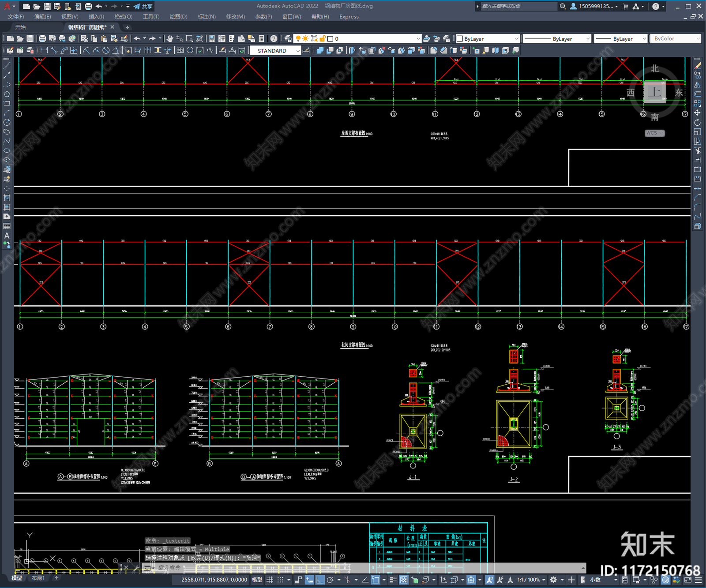Click Make Object's Layer Current icon
The height and width of the screenshot is (588, 706).
(x=427, y=39)
